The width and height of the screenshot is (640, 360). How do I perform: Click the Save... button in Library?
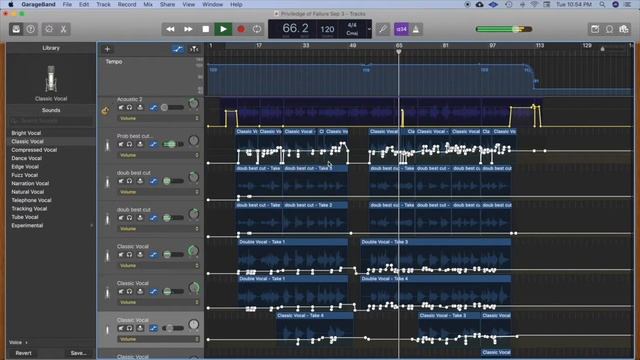[x=78, y=353]
